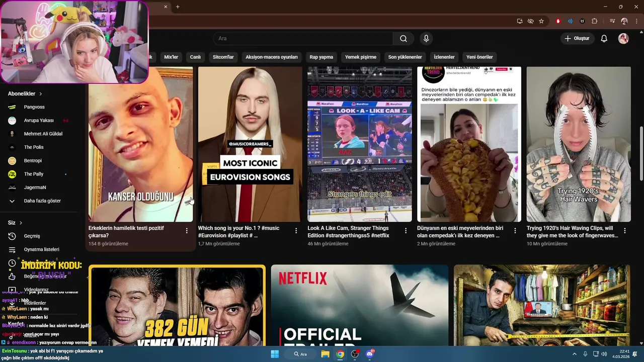Open the cempedak fruit Short thumbnail
The height and width of the screenshot is (362, 644).
point(469,144)
